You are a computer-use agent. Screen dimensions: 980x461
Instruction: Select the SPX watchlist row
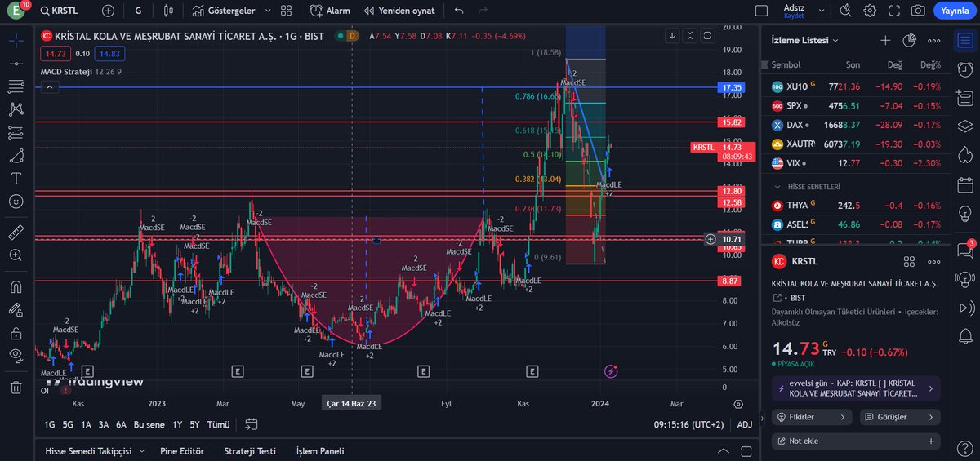(x=855, y=105)
